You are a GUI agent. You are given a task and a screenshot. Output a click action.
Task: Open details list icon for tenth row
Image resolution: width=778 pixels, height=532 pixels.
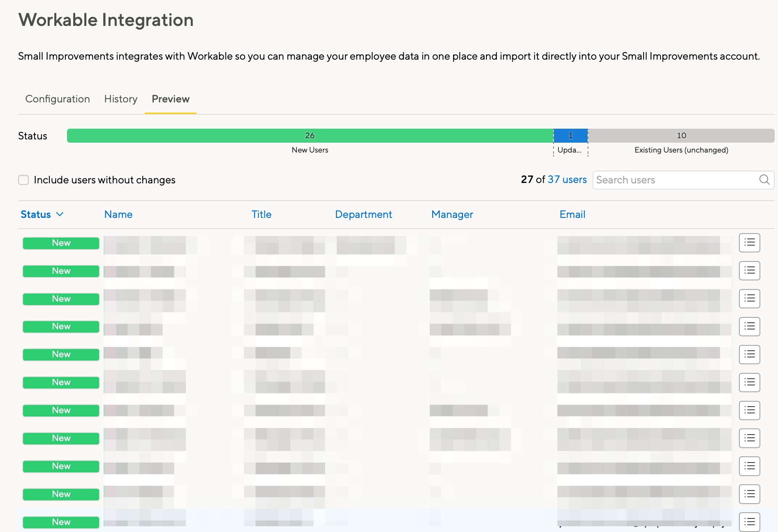750,494
